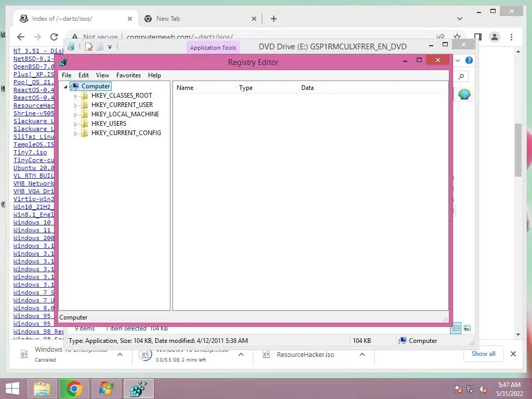Click the Windows flag taskbar app
The height and width of the screenshot is (399, 532).
[106, 389]
